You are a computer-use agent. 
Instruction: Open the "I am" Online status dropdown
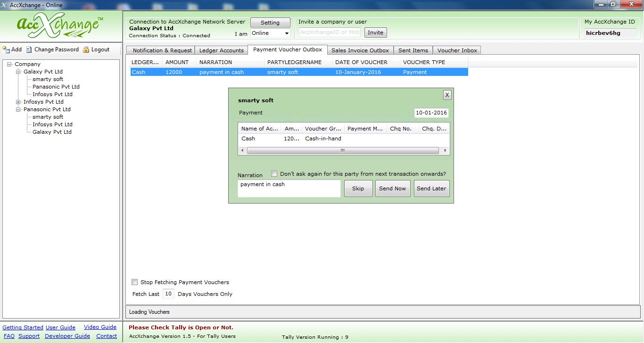pyautogui.click(x=287, y=33)
